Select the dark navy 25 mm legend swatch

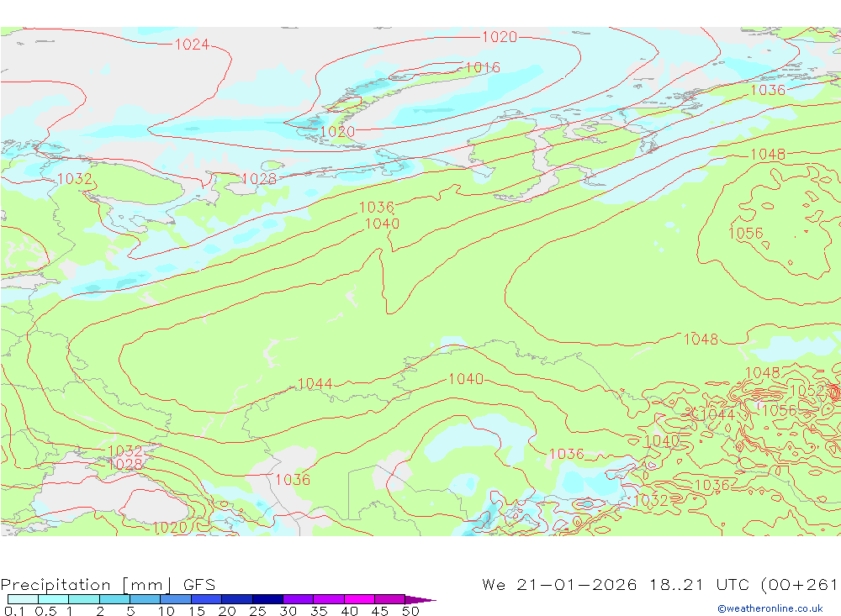267,599
